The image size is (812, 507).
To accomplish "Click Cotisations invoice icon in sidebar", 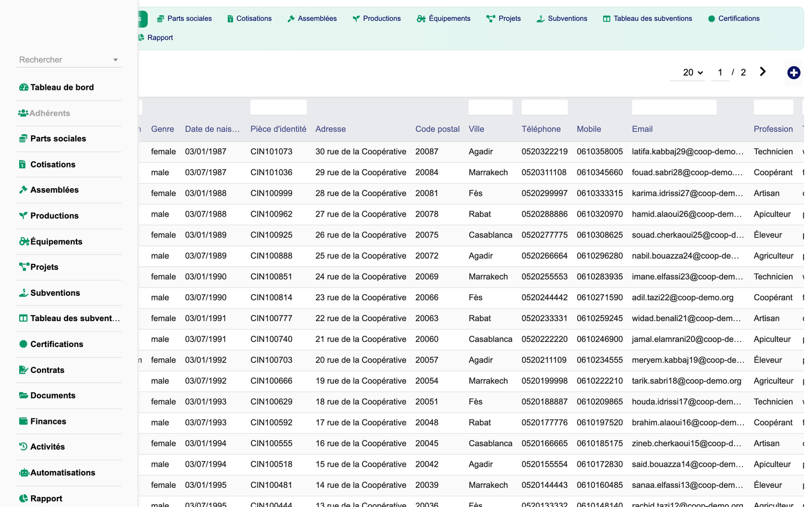I will click(22, 165).
